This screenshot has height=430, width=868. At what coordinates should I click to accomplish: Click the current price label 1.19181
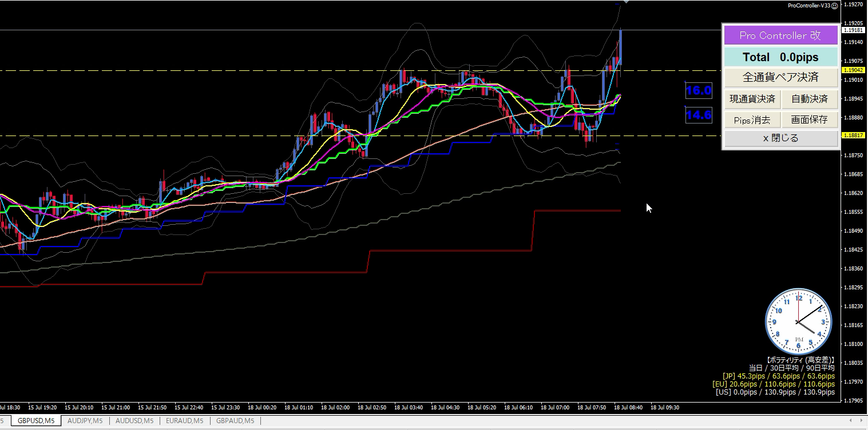[x=852, y=30]
